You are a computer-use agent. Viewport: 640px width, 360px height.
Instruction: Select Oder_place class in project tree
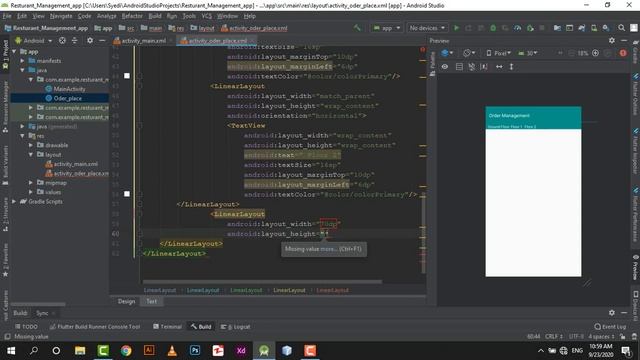click(x=67, y=98)
